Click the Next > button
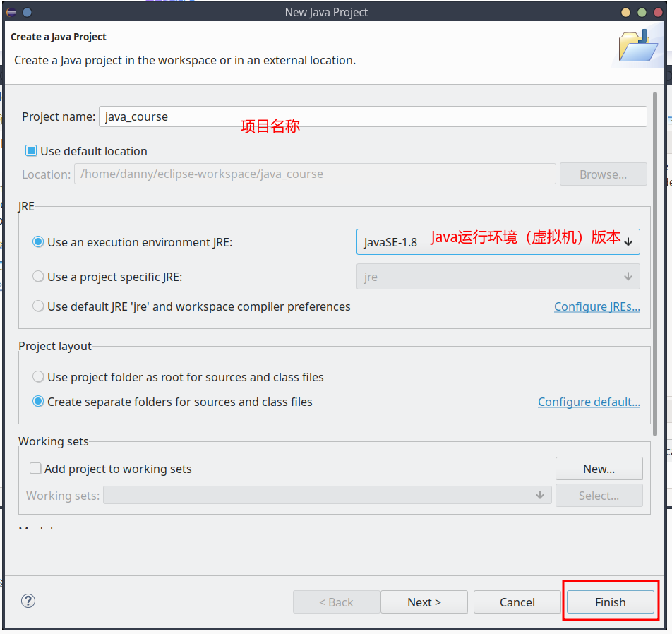Screen dimensions: 672x634 coord(424,602)
